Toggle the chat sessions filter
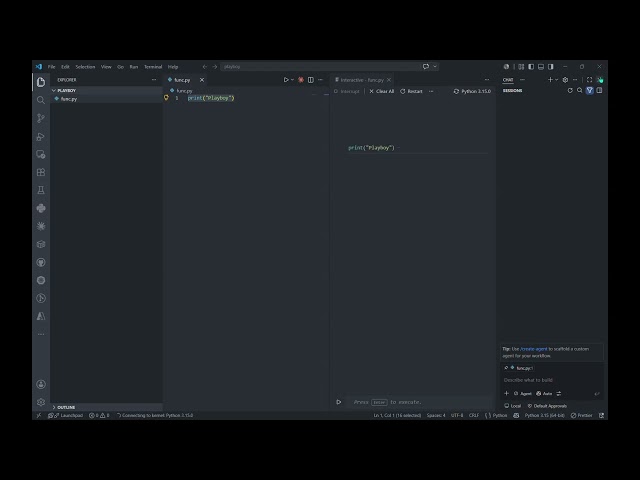The height and width of the screenshot is (480, 640). [x=589, y=91]
